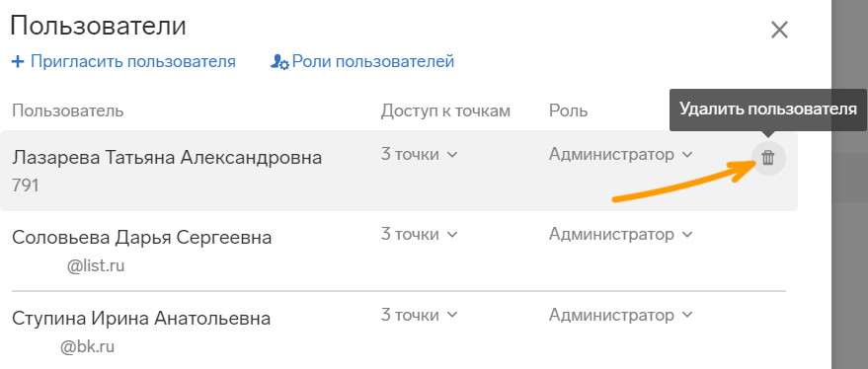Viewport: 868px width, 369px height.
Task: Select user row Ступина Ирина Анатольевна
Action: 399,331
